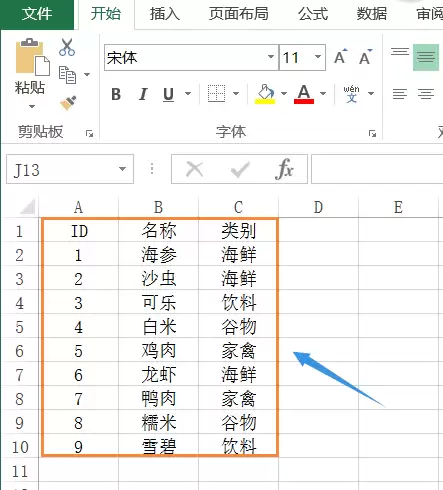Select column E header

coord(399,207)
